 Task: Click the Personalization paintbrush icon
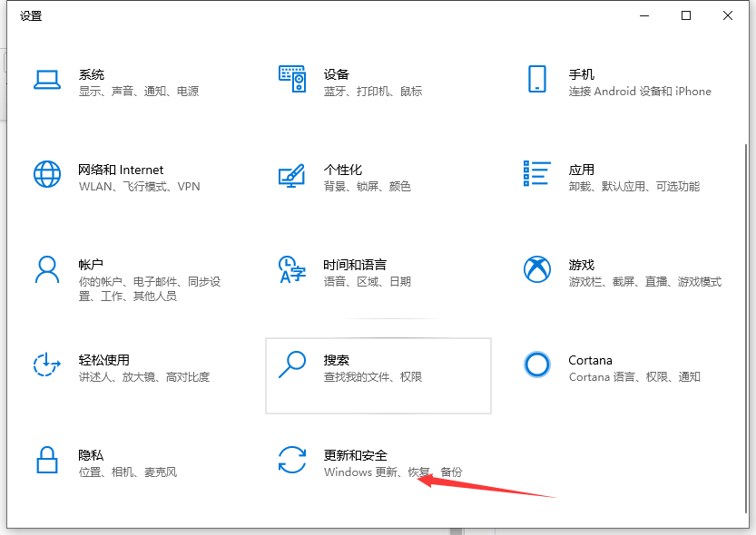pos(292,174)
